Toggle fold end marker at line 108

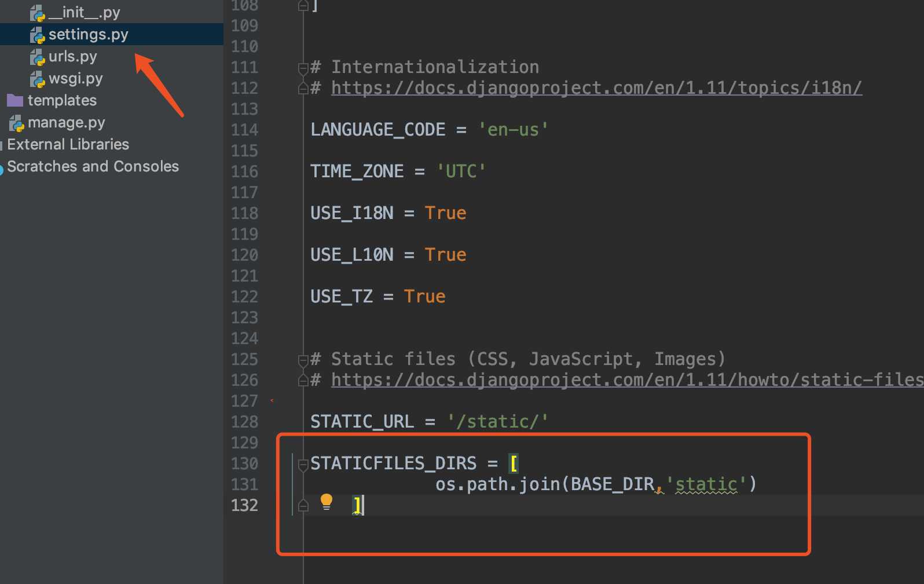pos(303,6)
